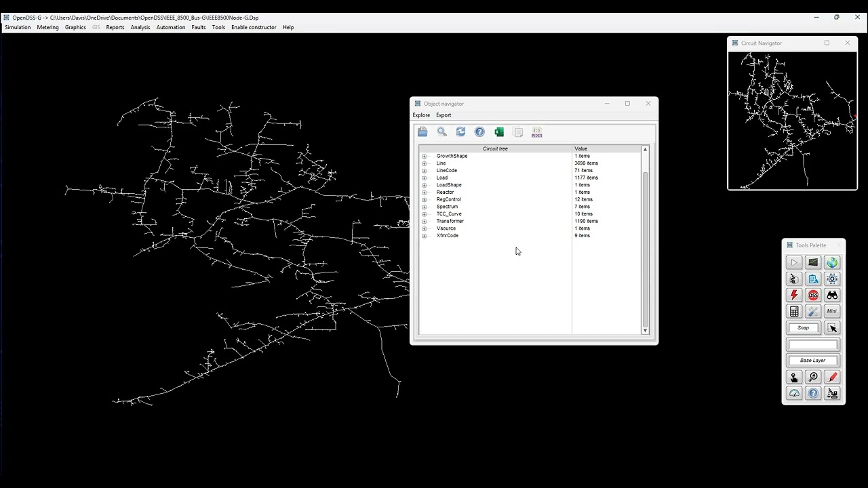868x488 pixels.
Task: Click the blue help icon in Object navigator toolbar
Action: point(479,132)
